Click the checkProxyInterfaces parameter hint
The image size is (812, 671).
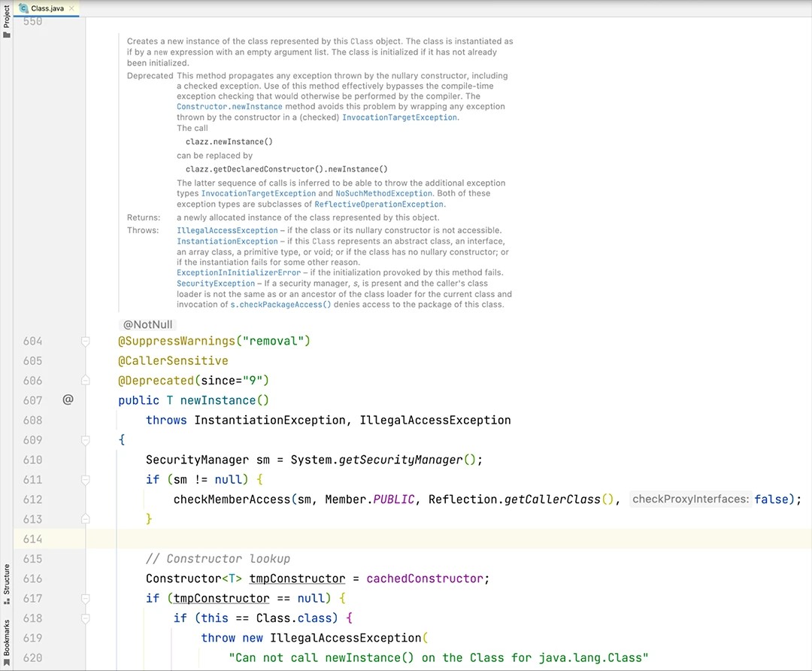[690, 499]
